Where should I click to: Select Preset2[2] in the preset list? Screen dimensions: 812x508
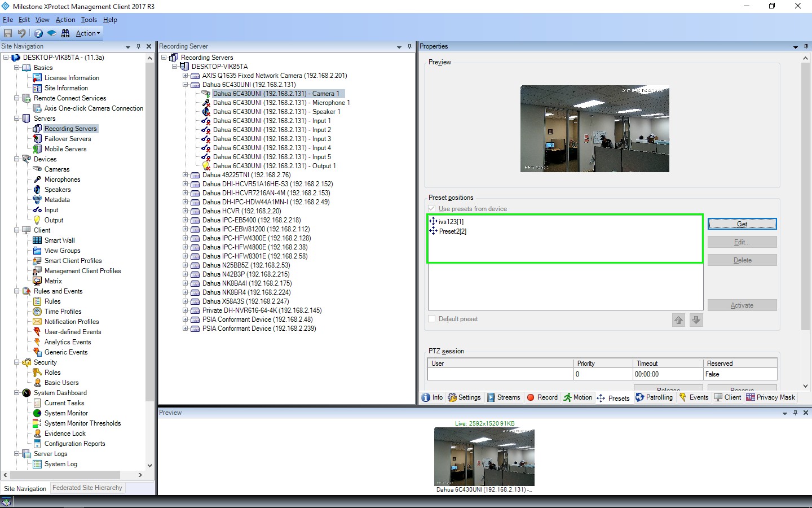click(453, 231)
